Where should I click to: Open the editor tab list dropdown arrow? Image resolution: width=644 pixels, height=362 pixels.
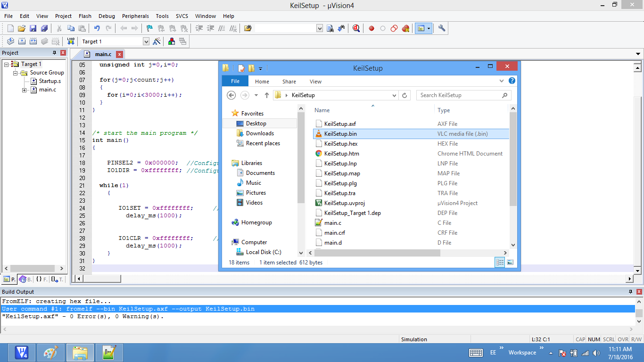click(638, 54)
